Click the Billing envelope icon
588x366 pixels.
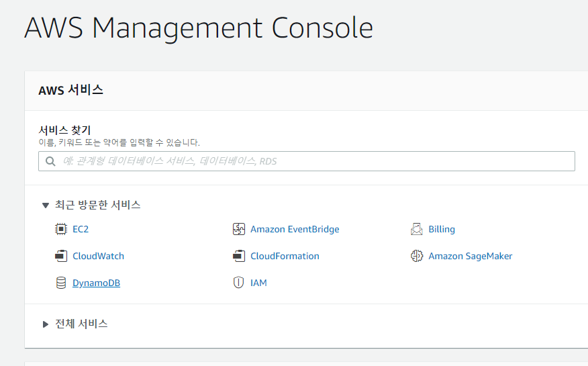417,229
